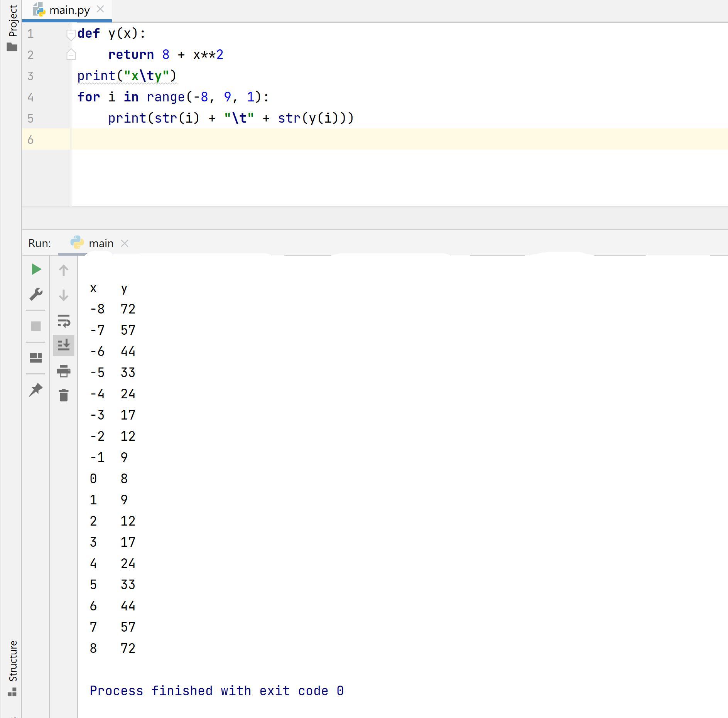Place the cursor on empty line 6
728x718 pixels.
(399, 139)
